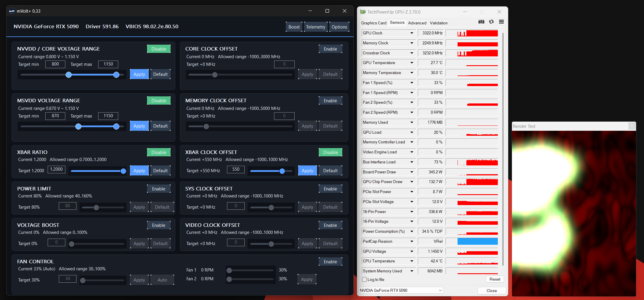The image size is (644, 300).
Task: Set fan mode to Auto in Fan Control
Action: 162,280
